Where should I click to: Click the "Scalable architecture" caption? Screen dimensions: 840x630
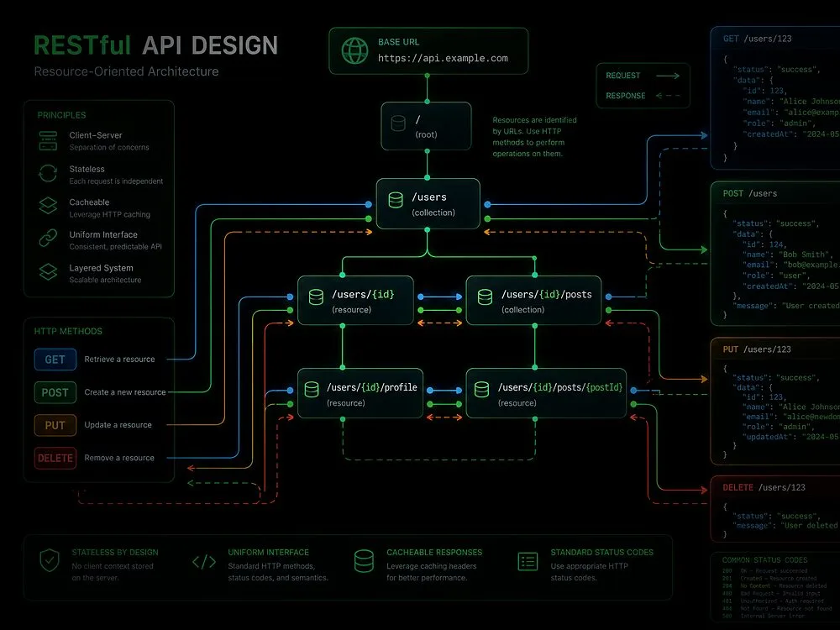106,280
